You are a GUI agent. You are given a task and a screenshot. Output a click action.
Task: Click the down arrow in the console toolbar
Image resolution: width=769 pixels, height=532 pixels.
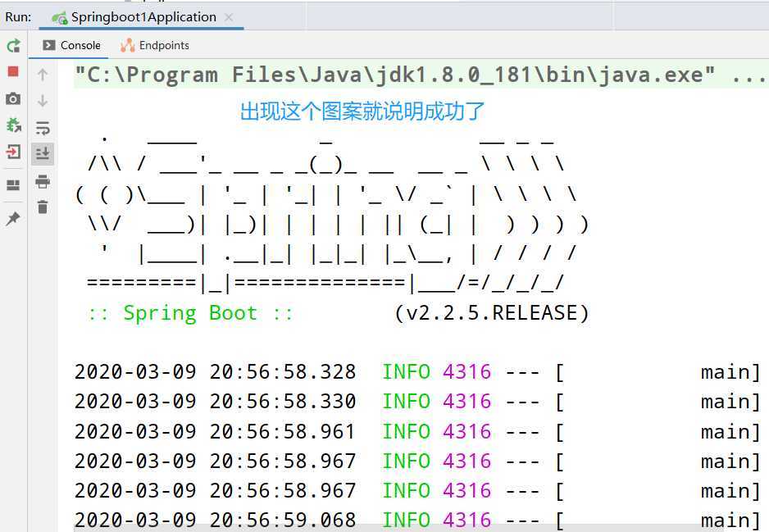click(43, 101)
